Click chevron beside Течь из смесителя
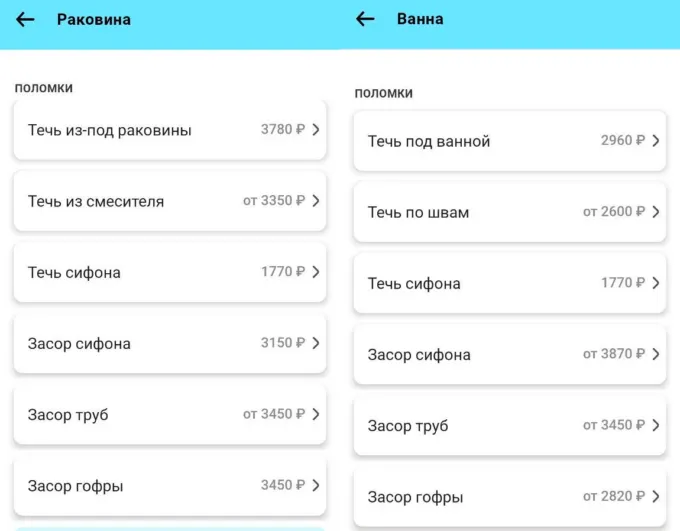Viewport: 680px width, 531px height. click(316, 201)
